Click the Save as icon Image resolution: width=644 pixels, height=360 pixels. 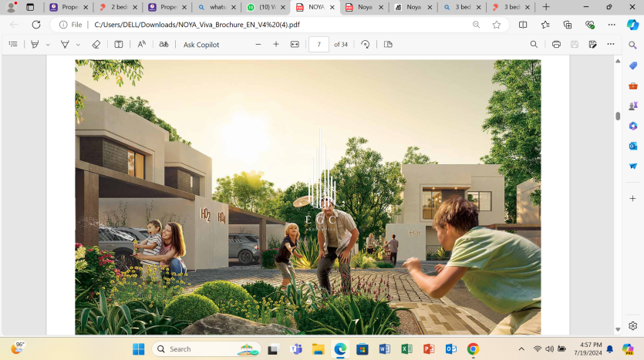[592, 45]
